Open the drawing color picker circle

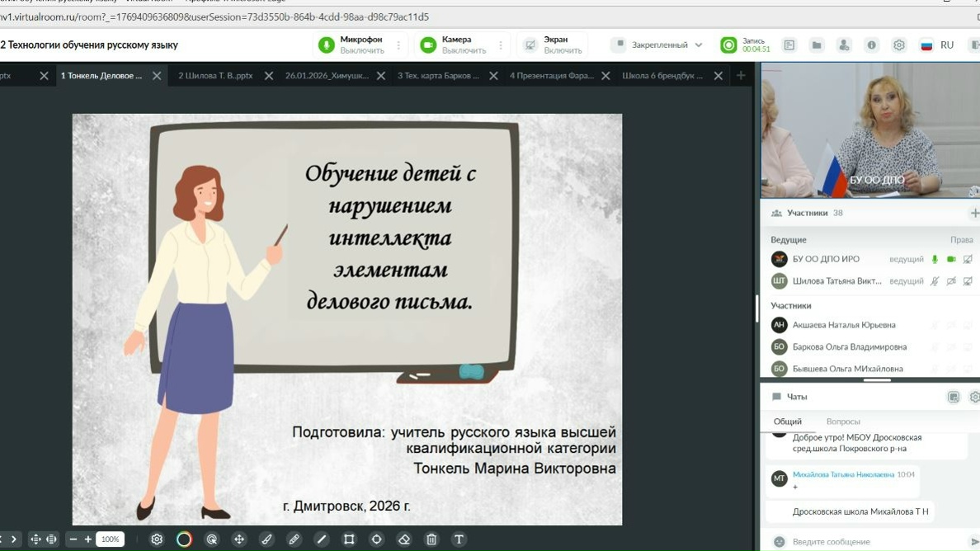(184, 539)
